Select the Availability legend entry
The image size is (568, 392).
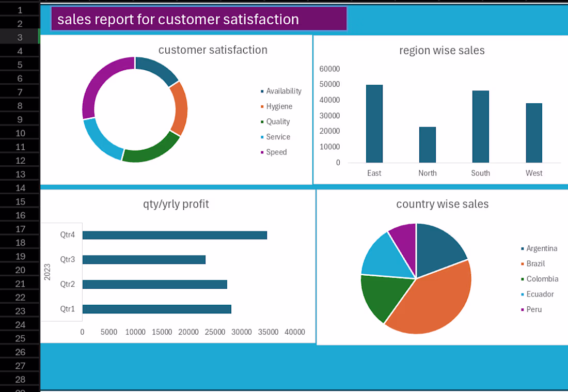pyautogui.click(x=281, y=91)
